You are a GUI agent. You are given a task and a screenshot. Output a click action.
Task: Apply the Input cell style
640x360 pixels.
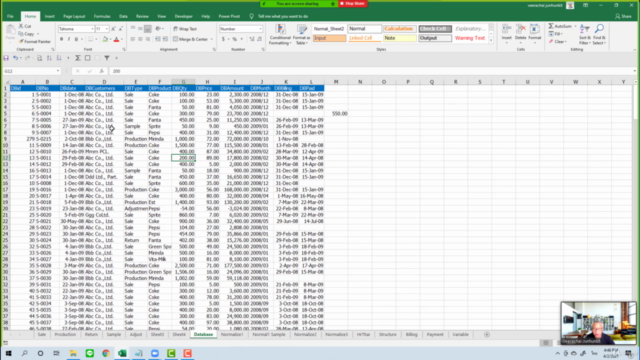pyautogui.click(x=329, y=38)
